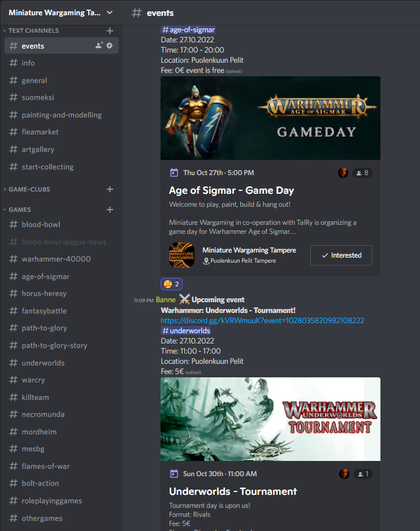420x531 pixels.
Task: Select the events channel
Action: (x=62, y=46)
